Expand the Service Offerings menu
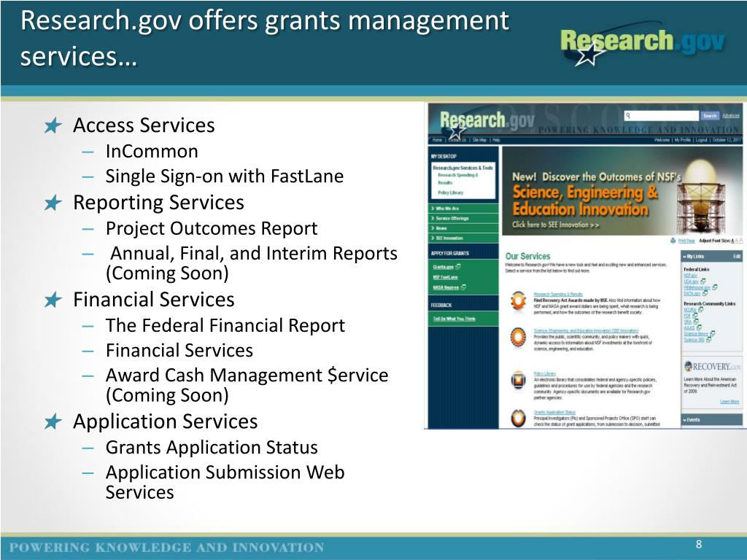747x560 pixels. pyautogui.click(x=463, y=218)
